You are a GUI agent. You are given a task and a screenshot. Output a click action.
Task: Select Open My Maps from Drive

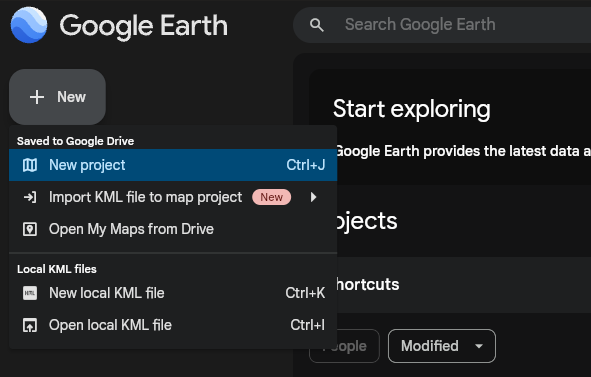173,229
